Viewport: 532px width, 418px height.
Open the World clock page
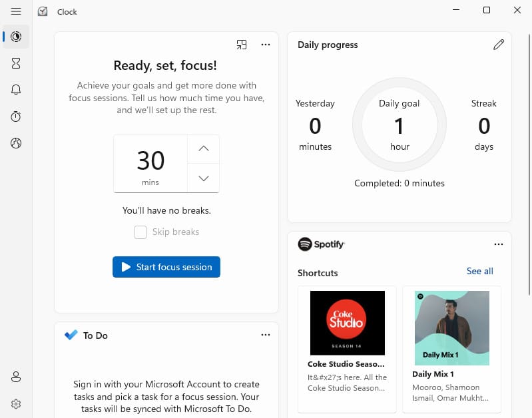point(16,143)
